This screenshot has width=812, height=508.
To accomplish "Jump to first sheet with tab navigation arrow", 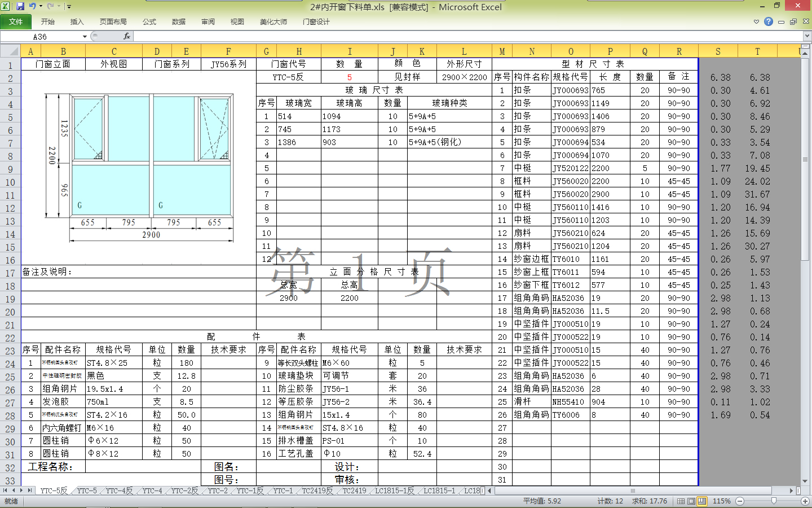I will (x=5, y=491).
